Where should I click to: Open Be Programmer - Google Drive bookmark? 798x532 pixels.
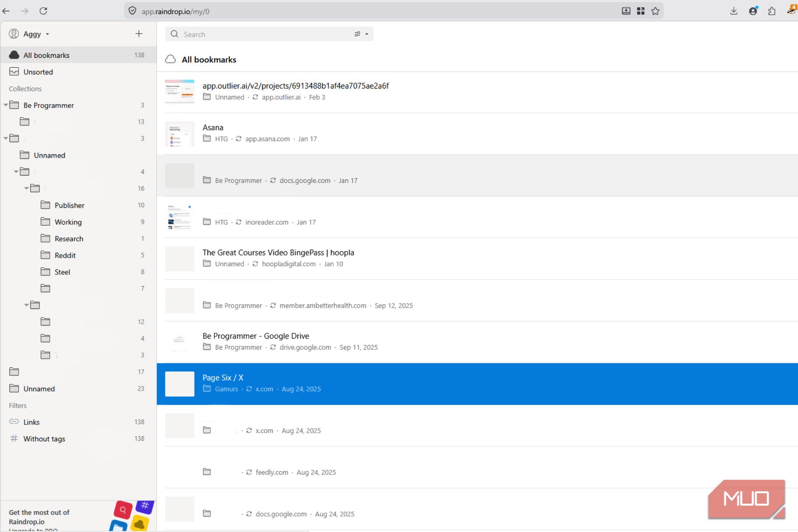coord(477,342)
